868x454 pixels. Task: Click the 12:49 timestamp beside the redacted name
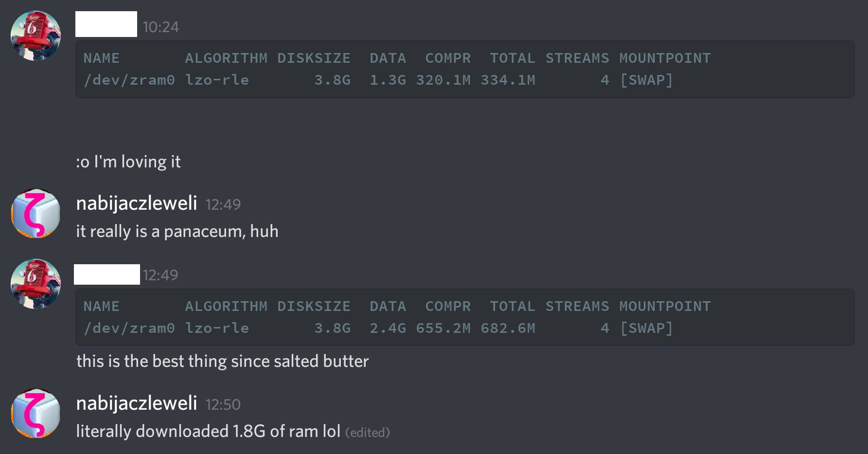160,275
